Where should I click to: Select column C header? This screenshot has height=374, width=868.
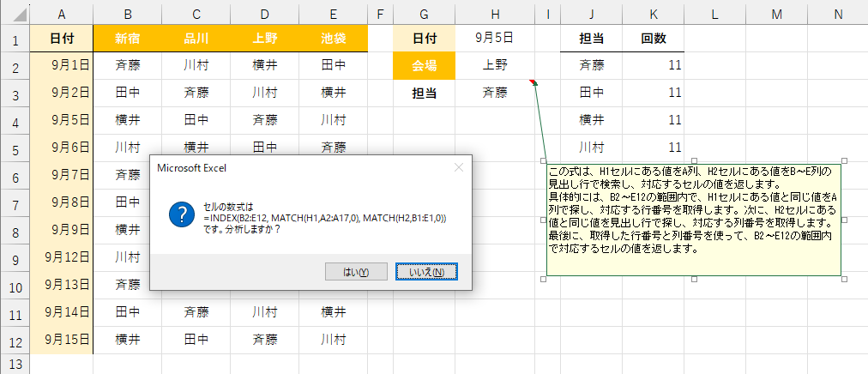pos(196,15)
